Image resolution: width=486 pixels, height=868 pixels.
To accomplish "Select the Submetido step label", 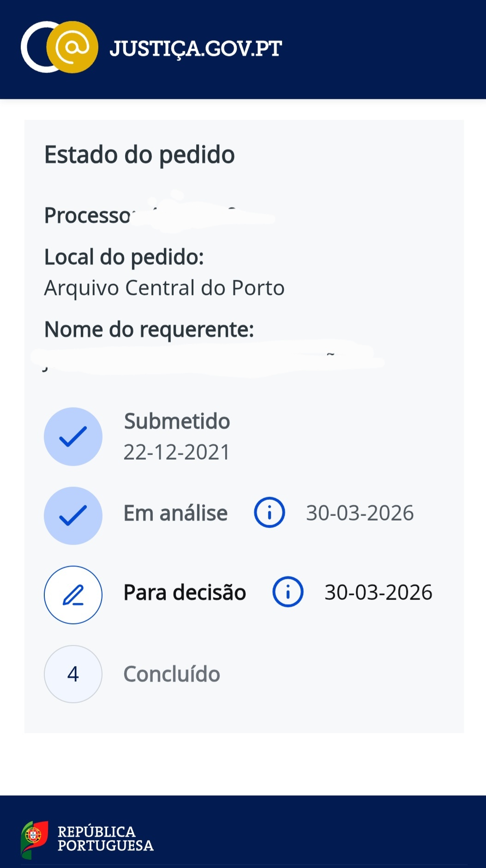I will coord(177,421).
